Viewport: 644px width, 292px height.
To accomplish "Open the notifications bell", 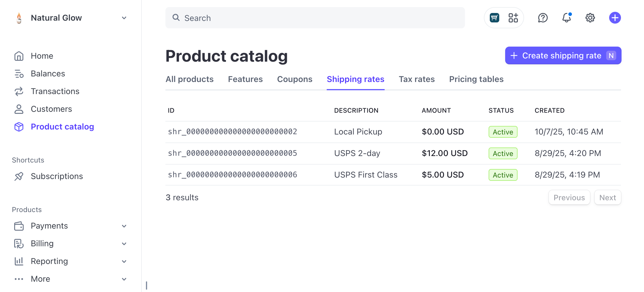I will (567, 18).
